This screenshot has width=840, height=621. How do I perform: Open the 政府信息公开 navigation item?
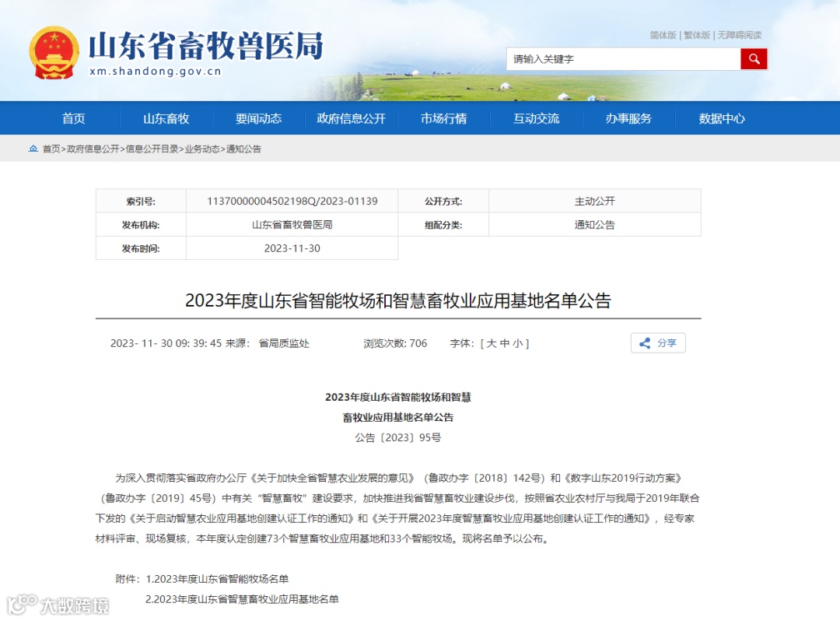(351, 118)
